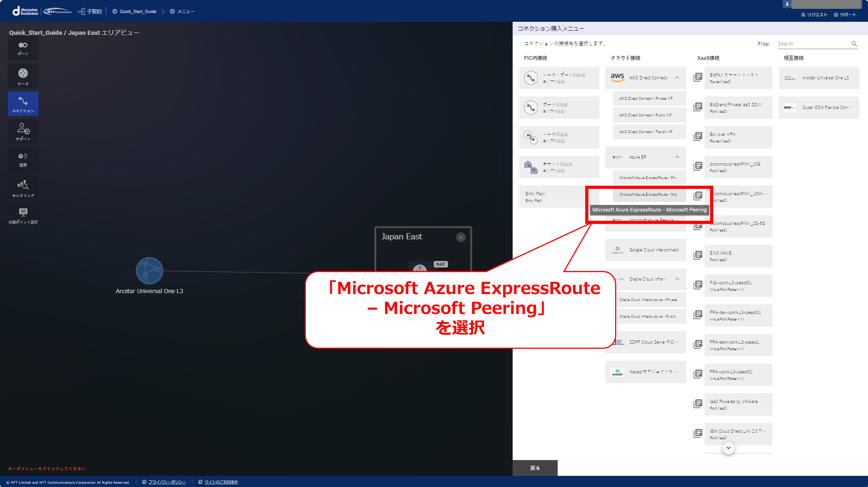Collapse the AWS Direct Connect group
The height and width of the screenshot is (487, 868).
point(677,78)
